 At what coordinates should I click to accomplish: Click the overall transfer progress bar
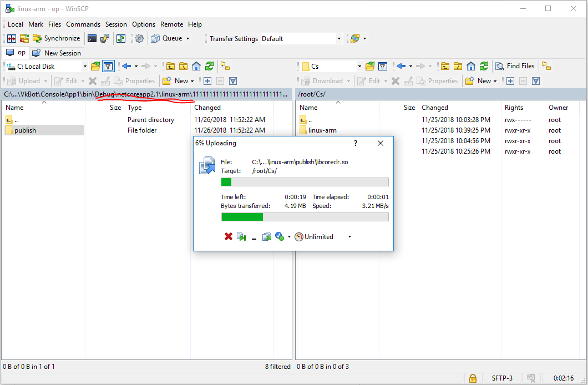(305, 217)
